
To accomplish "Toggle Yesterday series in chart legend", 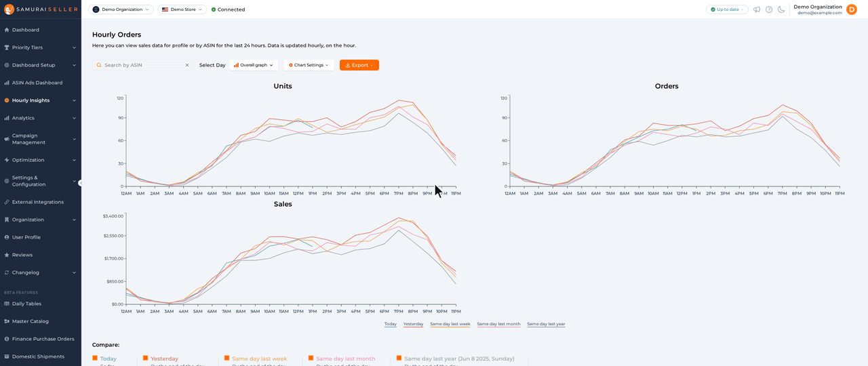I will pyautogui.click(x=414, y=324).
